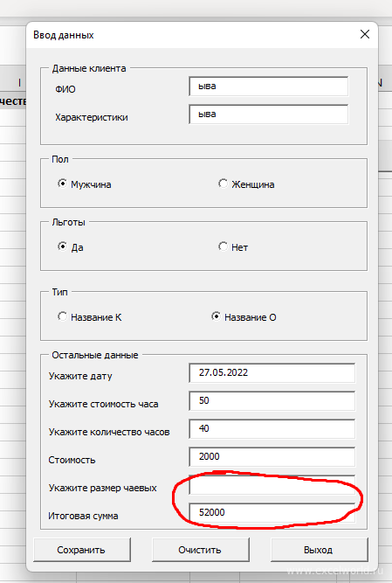
Task: Click the Укажите стоимость часа field
Action: click(x=272, y=400)
